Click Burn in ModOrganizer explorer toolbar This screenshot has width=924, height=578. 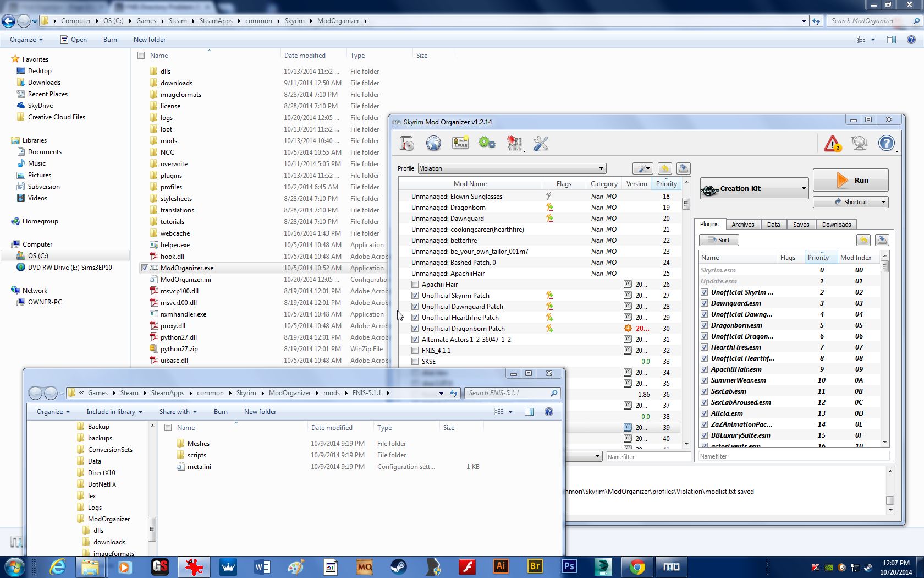110,40
